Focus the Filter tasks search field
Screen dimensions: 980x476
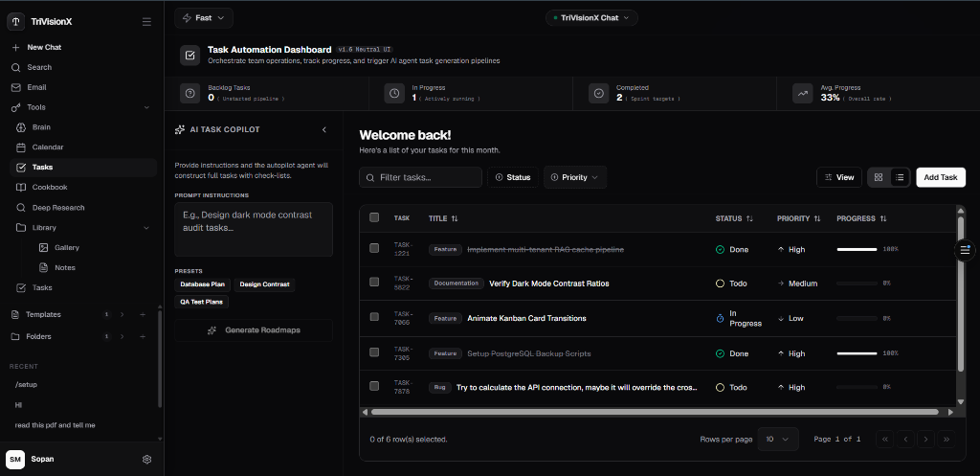(421, 177)
